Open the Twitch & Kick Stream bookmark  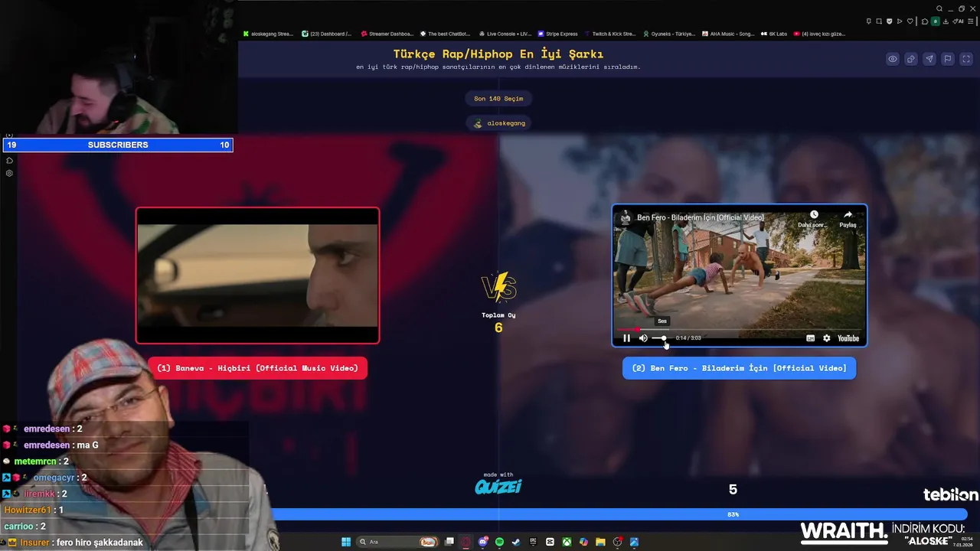point(610,34)
